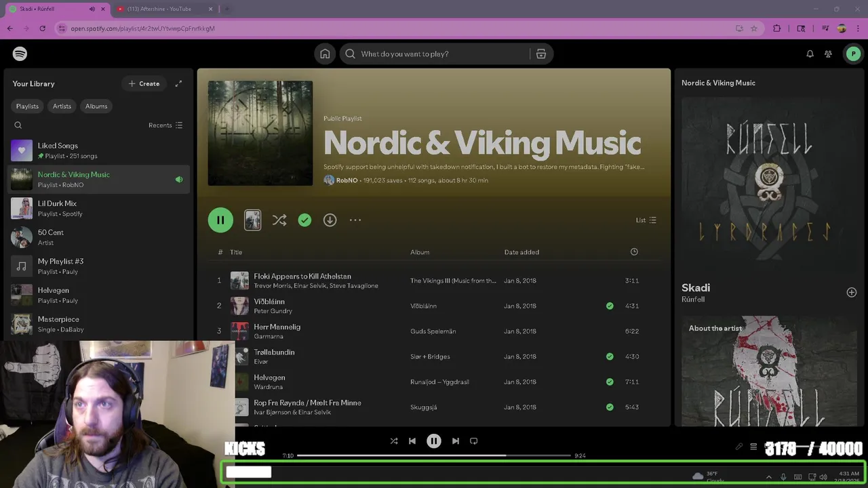The width and height of the screenshot is (868, 488).
Task: Open the What's New notification bell
Action: 810,54
